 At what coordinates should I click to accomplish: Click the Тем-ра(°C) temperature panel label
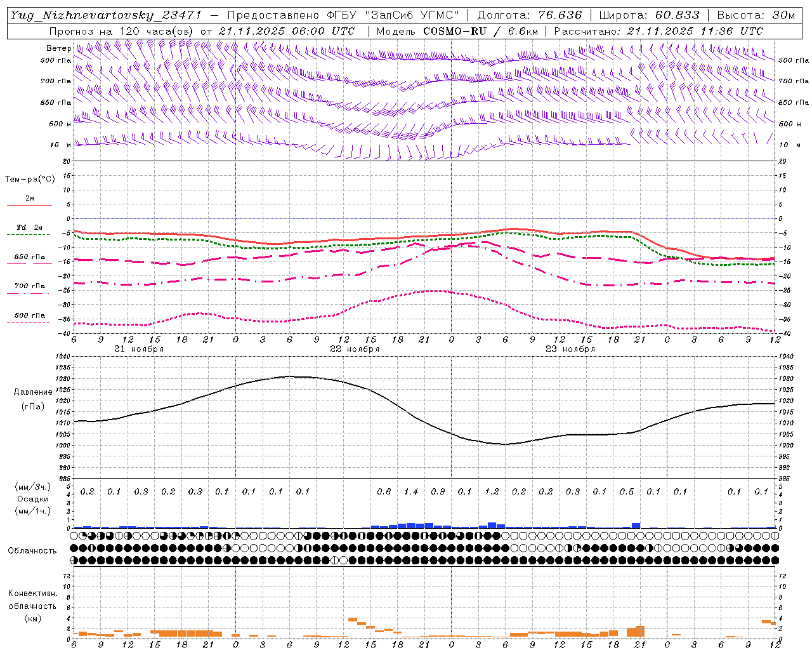point(30,180)
